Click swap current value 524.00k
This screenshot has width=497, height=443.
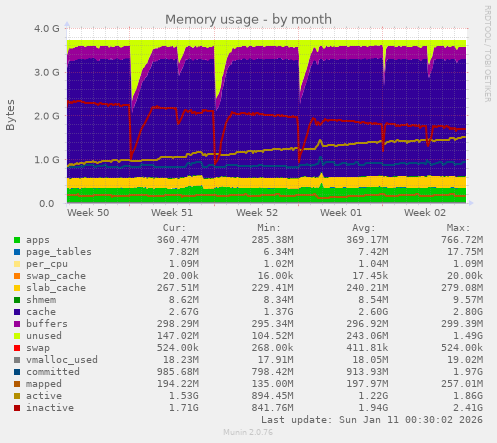pos(178,348)
